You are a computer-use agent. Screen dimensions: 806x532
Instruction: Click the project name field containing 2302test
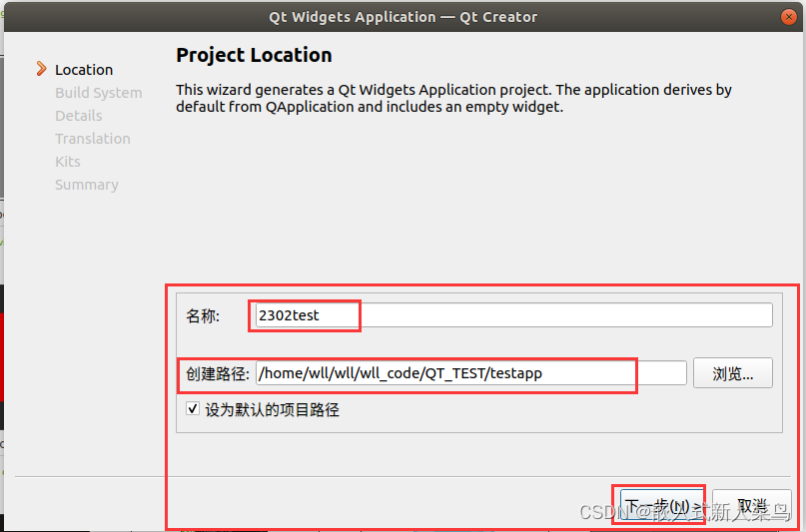point(514,315)
